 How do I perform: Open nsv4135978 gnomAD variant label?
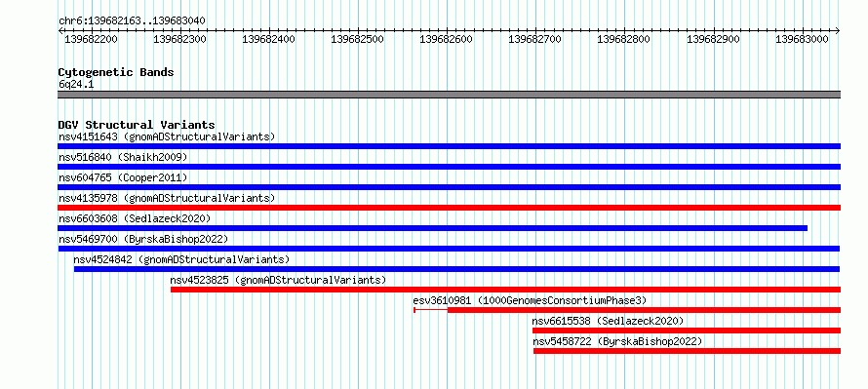click(x=167, y=198)
